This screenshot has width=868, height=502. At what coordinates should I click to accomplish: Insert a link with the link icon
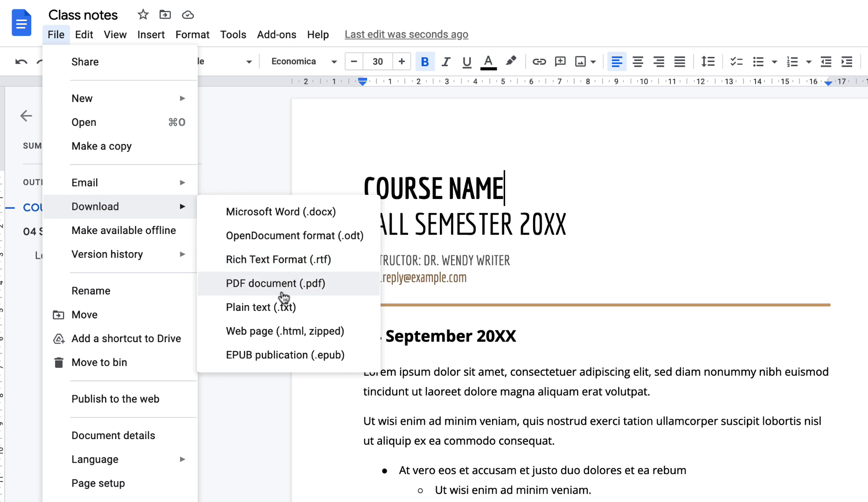pos(539,62)
